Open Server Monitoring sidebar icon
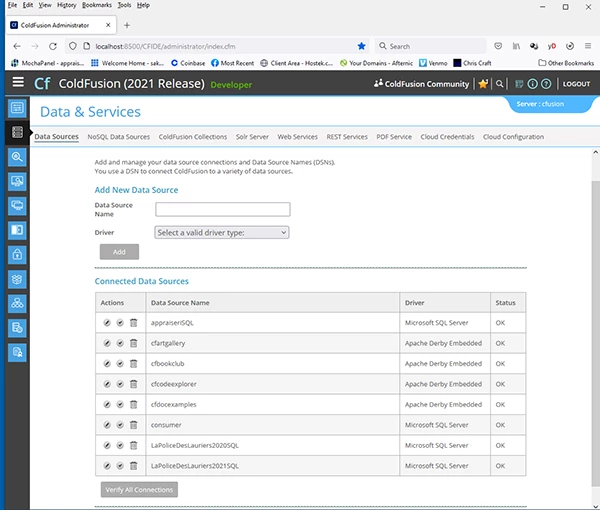This screenshot has width=600, height=510. 17,181
